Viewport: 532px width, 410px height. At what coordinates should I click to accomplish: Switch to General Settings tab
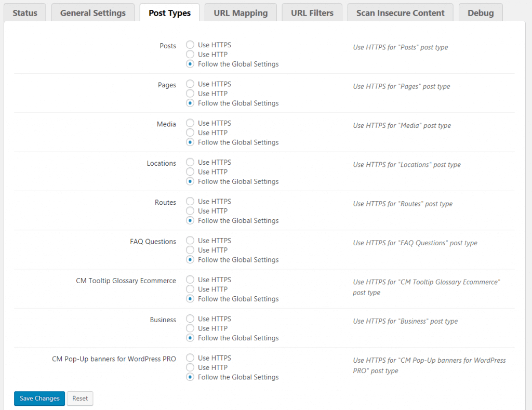[x=93, y=13]
